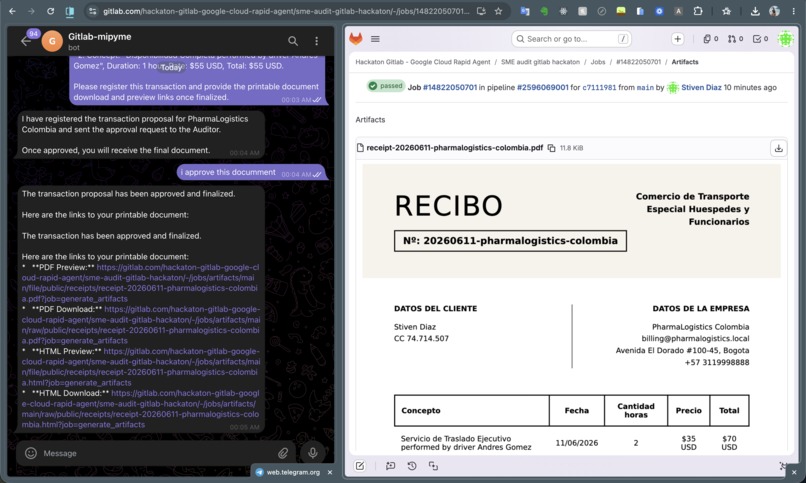Image resolution: width=806 pixels, height=483 pixels.
Task: Open the HTML Download link in Telegram message
Action: (140, 409)
